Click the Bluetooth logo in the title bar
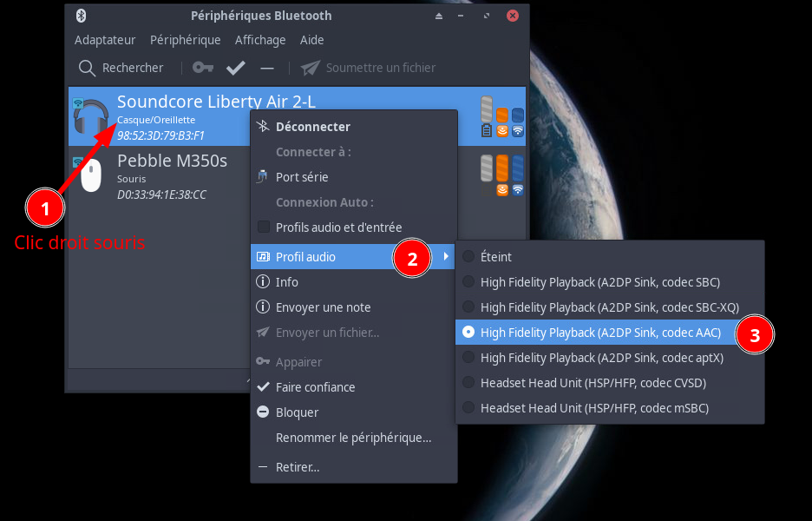The height and width of the screenshot is (521, 812). (81, 16)
